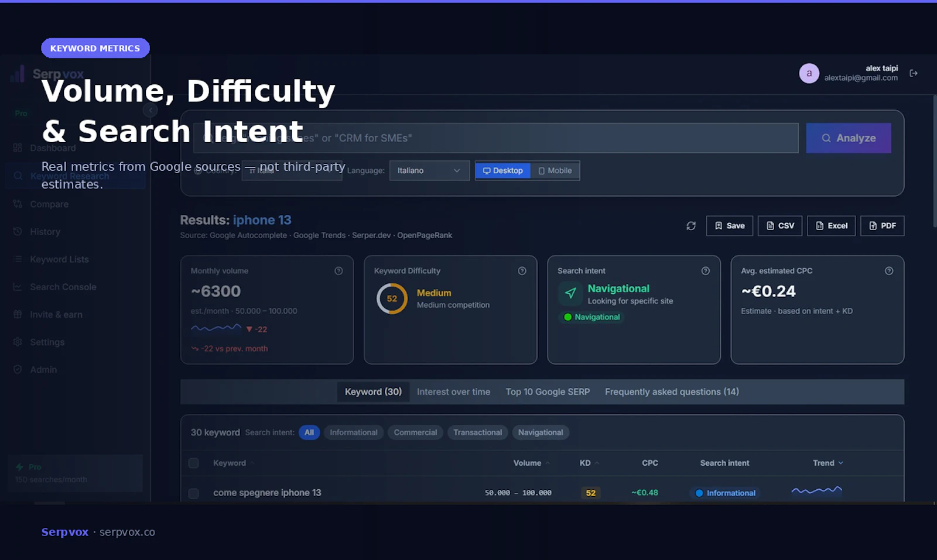Image resolution: width=937 pixels, height=560 pixels.
Task: Sort the table by the Keyword column
Action: point(234,463)
